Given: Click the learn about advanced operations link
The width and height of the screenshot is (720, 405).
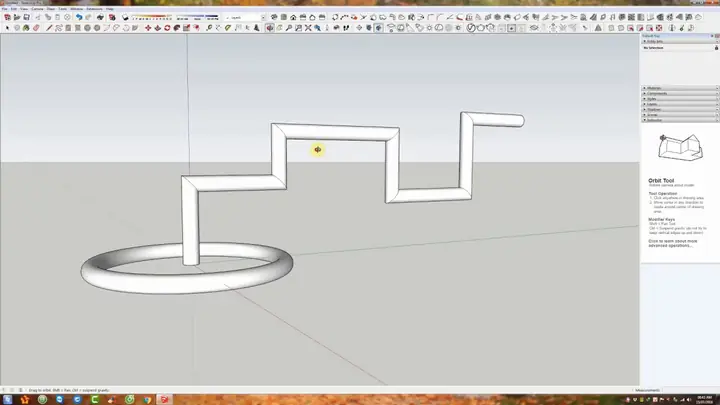Looking at the screenshot, I should point(672,243).
